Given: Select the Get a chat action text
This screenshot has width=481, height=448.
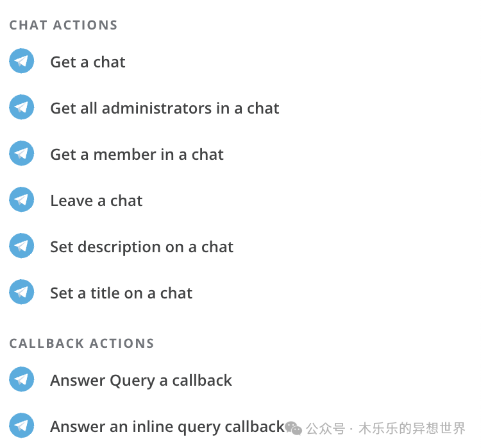Looking at the screenshot, I should [x=88, y=62].
